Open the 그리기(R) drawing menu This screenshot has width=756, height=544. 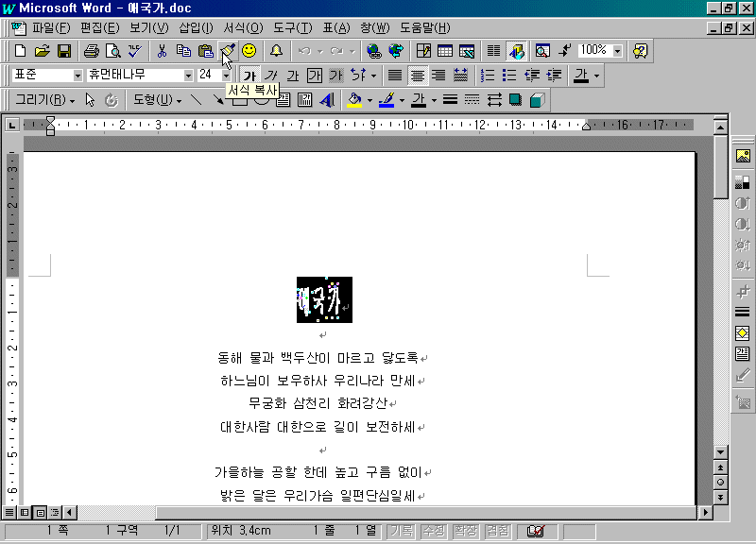[44, 100]
